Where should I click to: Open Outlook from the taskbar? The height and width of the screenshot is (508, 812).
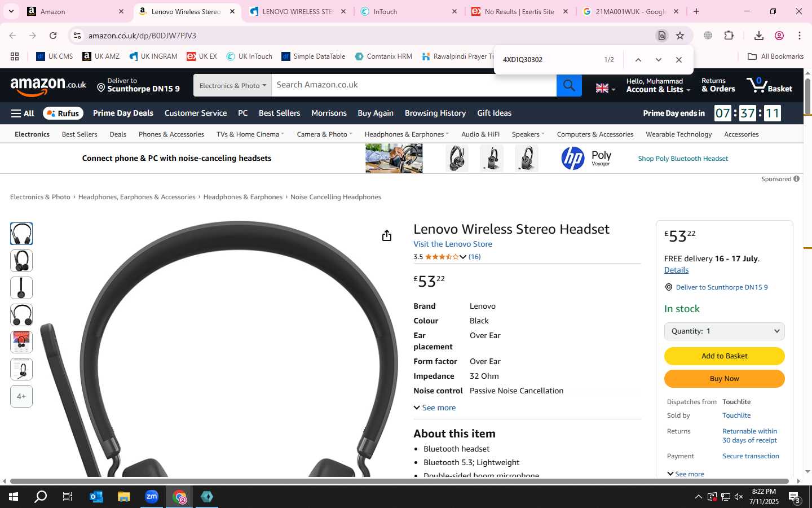click(96, 497)
